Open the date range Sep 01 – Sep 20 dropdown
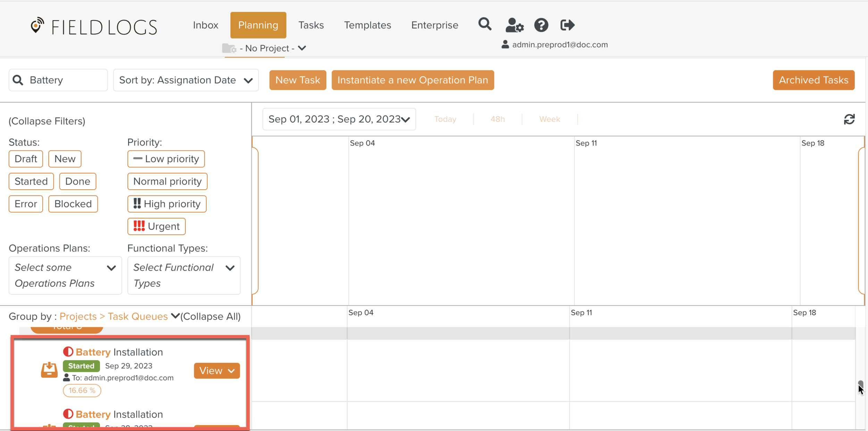868x431 pixels. pos(339,119)
